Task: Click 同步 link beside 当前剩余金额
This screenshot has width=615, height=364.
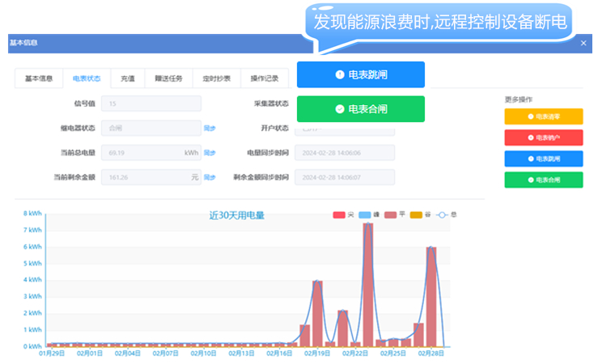Action: [209, 177]
